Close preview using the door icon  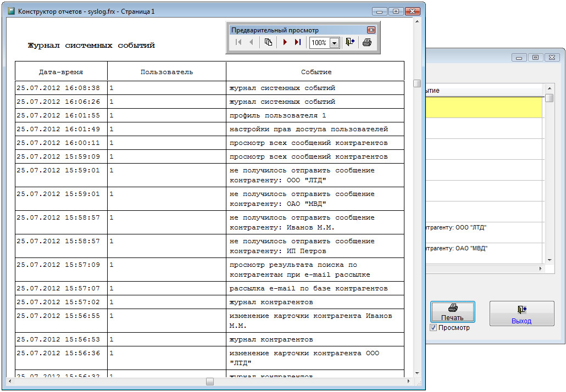(350, 42)
